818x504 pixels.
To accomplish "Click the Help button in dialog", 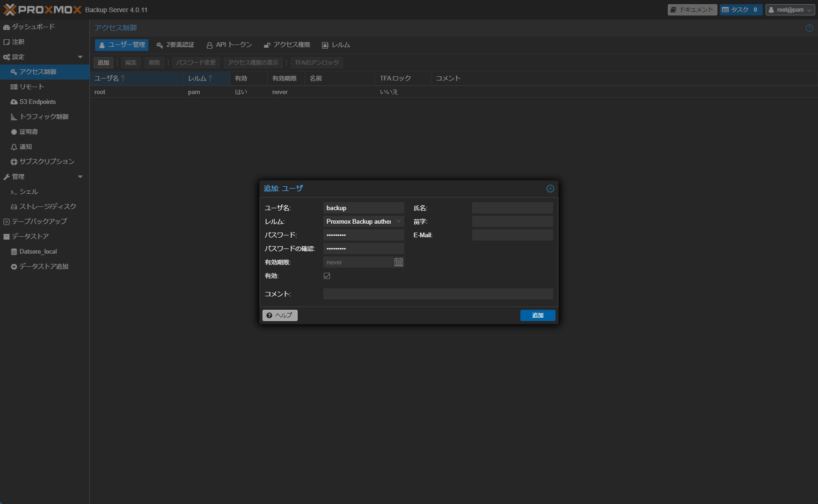I will pyautogui.click(x=280, y=315).
